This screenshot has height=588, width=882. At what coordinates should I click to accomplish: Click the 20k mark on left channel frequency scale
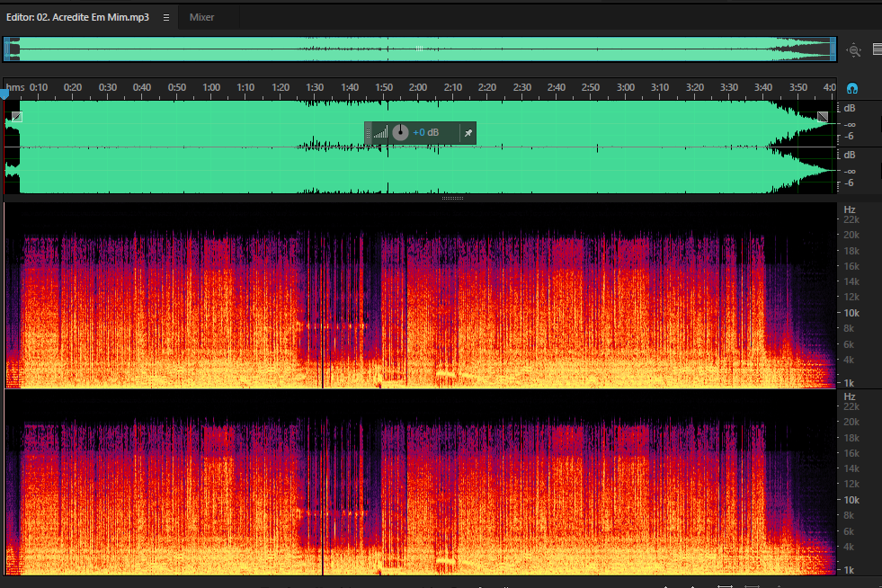tap(851, 235)
